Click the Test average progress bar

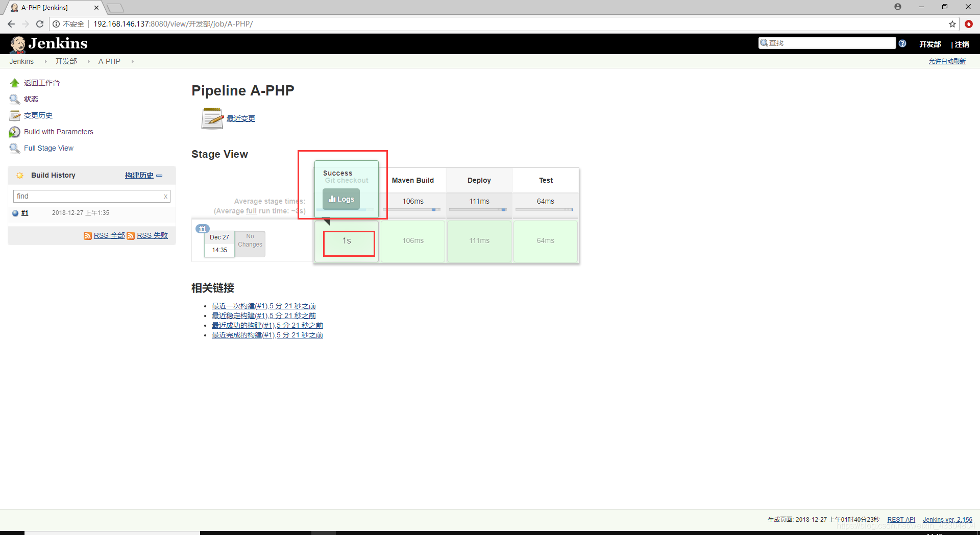click(x=545, y=209)
